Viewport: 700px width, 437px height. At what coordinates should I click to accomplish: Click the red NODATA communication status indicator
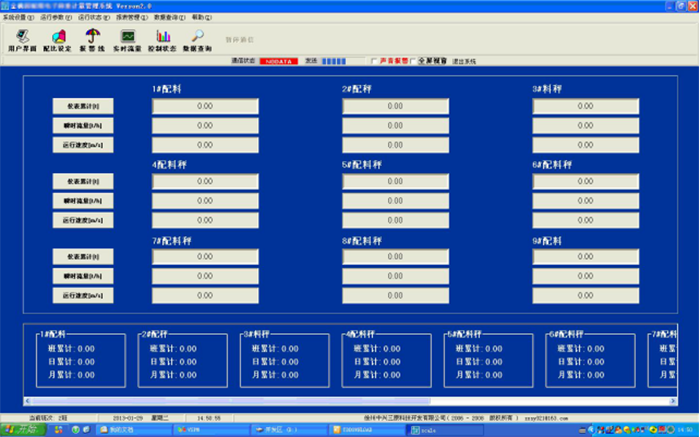[x=279, y=61]
